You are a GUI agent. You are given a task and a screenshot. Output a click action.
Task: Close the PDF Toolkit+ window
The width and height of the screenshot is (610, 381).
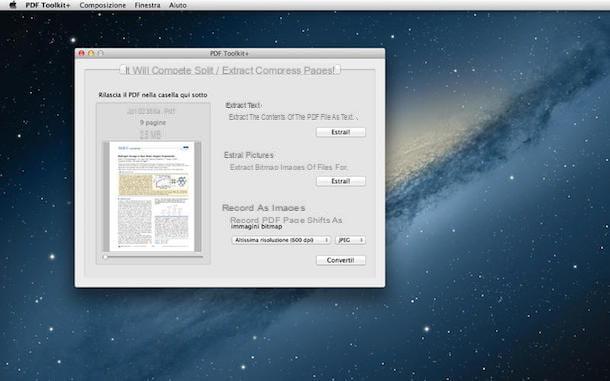click(x=81, y=53)
